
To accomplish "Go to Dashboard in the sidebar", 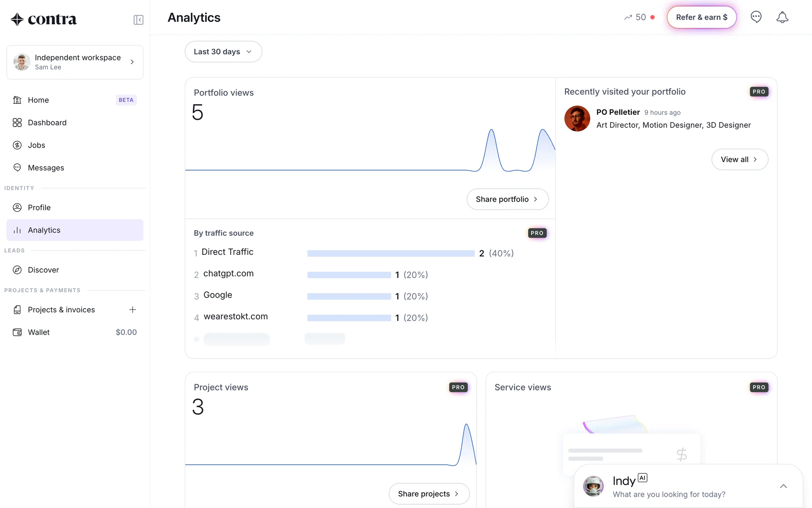I will click(x=47, y=123).
